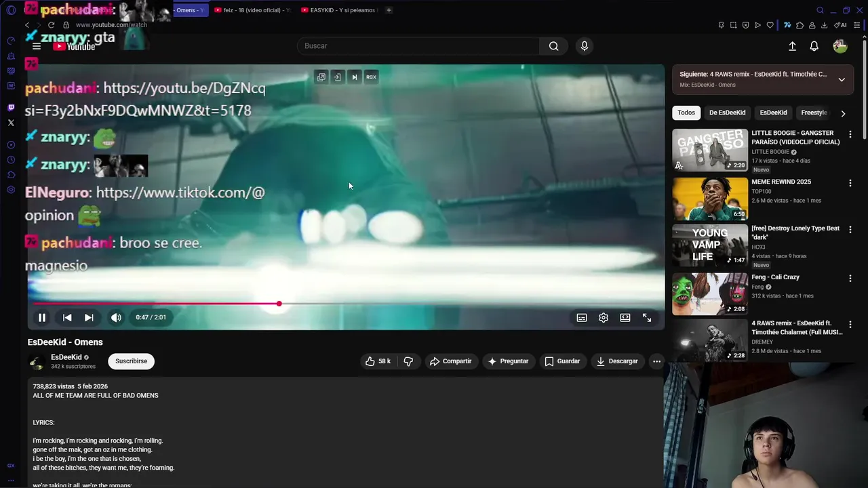This screenshot has height=488, width=868.
Task: Open Feng - Cali Crazy video
Action: click(x=710, y=294)
